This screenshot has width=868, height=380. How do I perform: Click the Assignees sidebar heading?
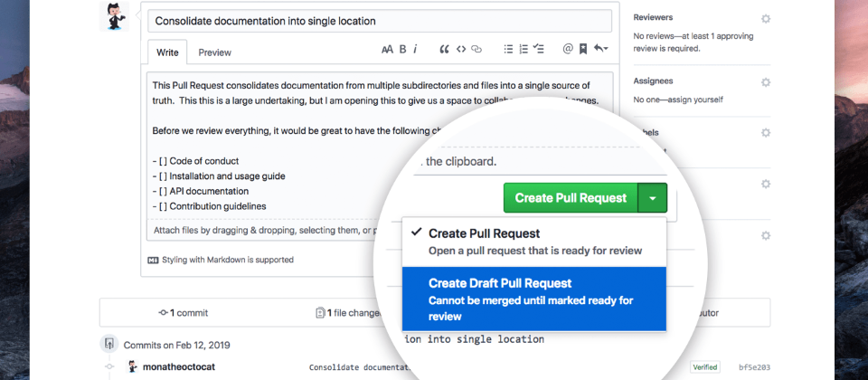click(653, 81)
